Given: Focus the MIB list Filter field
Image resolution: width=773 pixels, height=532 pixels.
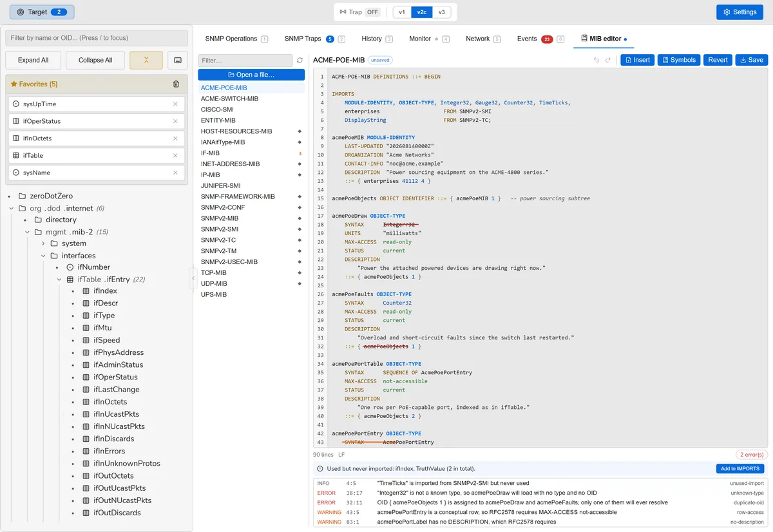Looking at the screenshot, I should click(x=245, y=60).
